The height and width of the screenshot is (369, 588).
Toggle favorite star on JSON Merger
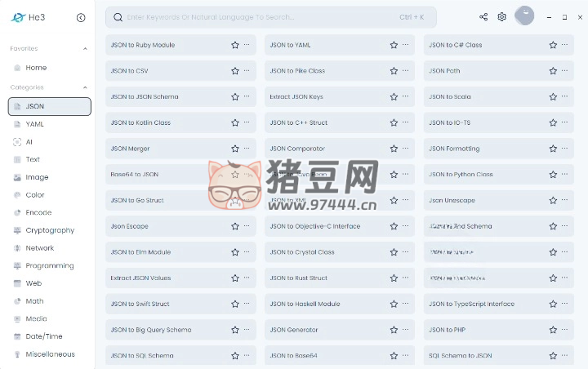coord(235,149)
